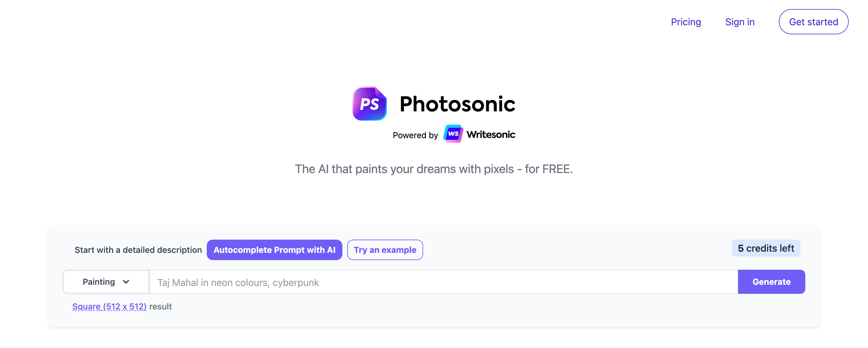Click the Photosonic title text
Viewport: 868px width, 348px height.
[457, 104]
